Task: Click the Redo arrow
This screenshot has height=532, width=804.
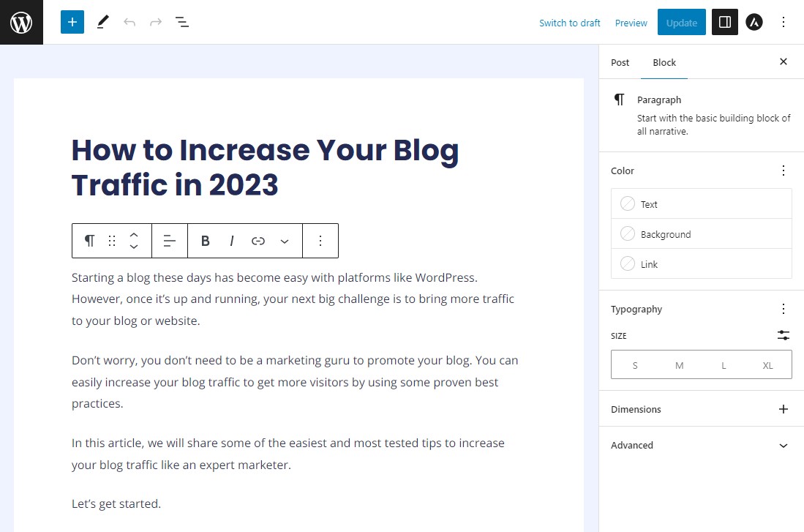Action: [x=156, y=22]
